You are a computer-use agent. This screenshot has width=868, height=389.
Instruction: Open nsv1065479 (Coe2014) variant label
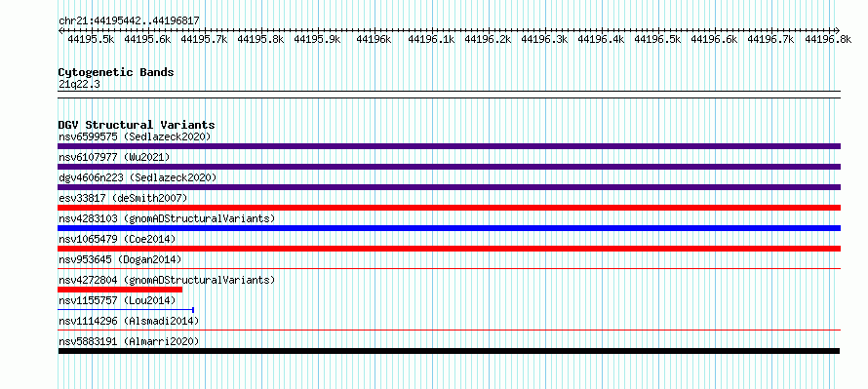point(117,239)
